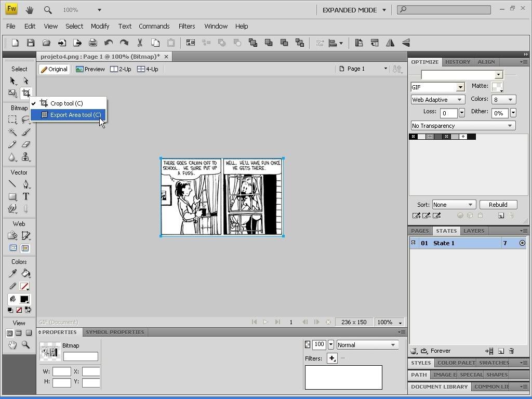The image size is (532, 399).
Task: Open the Modify menu
Action: tap(100, 26)
